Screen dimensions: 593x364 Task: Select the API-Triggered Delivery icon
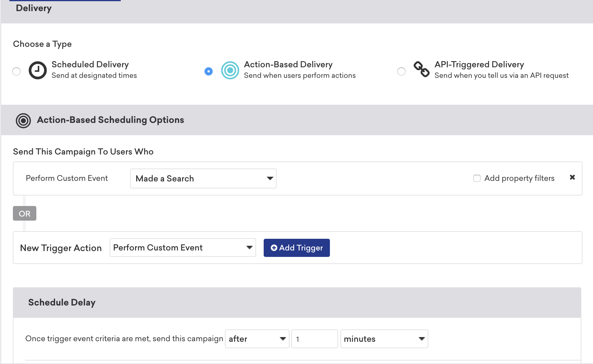(422, 69)
